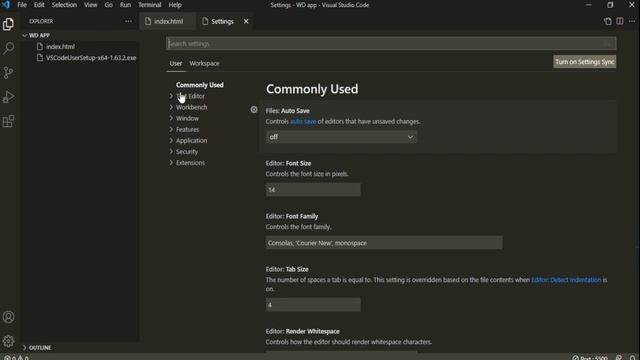This screenshot has height=360, width=640.
Task: Switch to Workspace settings tab
Action: point(204,63)
